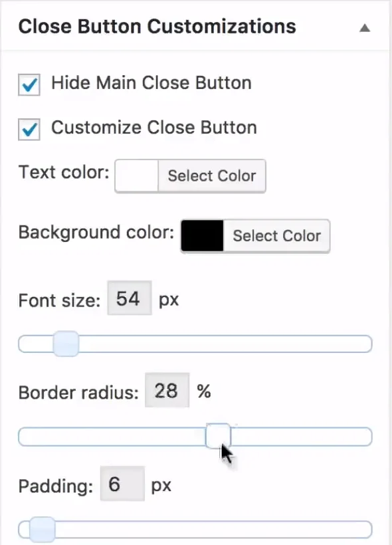Click the Close Button Customizations title
The image size is (392, 545).
coord(157,27)
